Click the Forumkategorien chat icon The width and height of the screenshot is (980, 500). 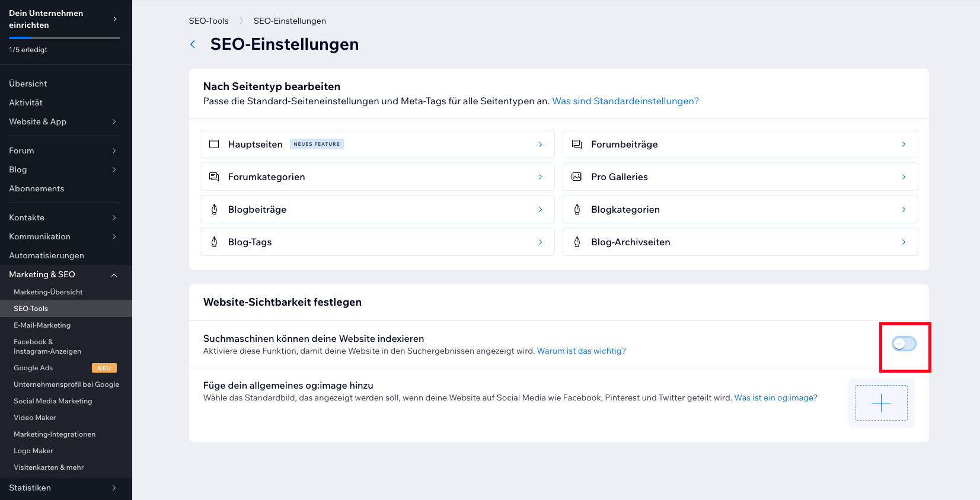click(x=215, y=177)
